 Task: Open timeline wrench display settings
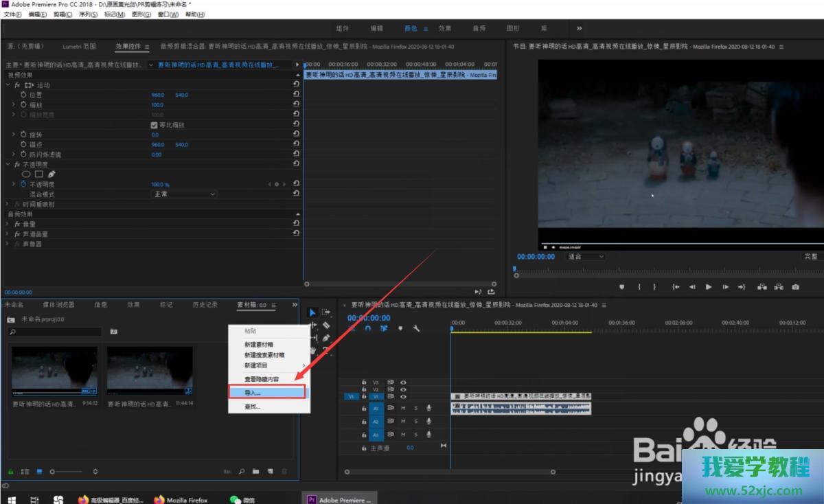[x=416, y=329]
